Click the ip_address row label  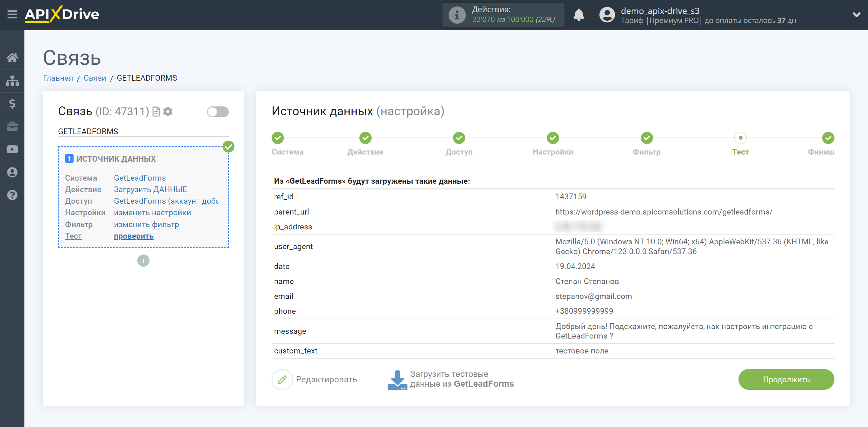point(293,227)
